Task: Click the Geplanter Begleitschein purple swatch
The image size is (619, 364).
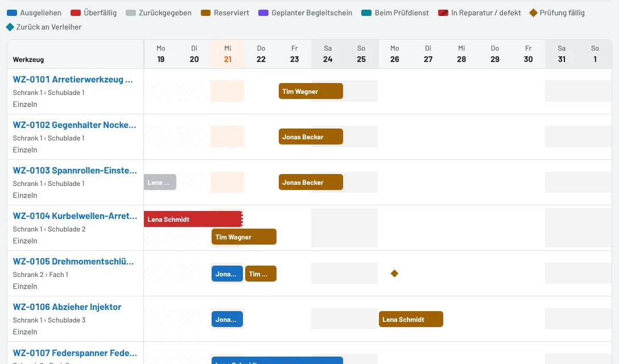Action: 263,13
